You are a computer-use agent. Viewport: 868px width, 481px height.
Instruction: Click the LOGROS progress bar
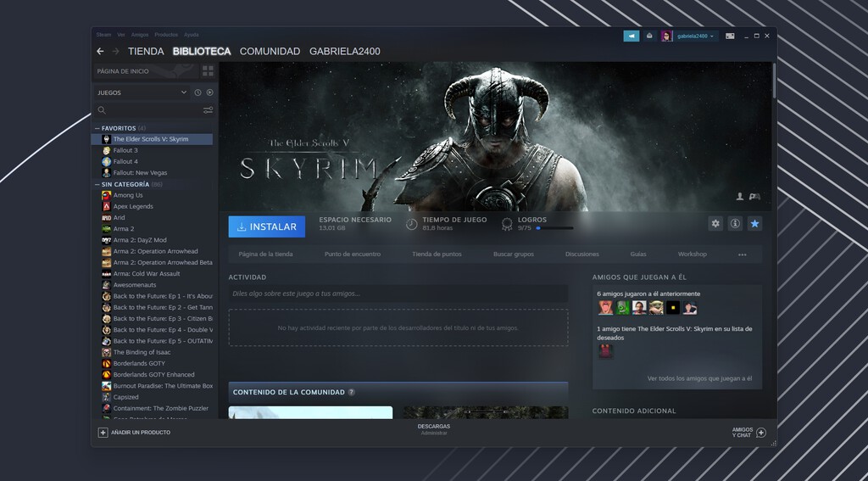(554, 228)
